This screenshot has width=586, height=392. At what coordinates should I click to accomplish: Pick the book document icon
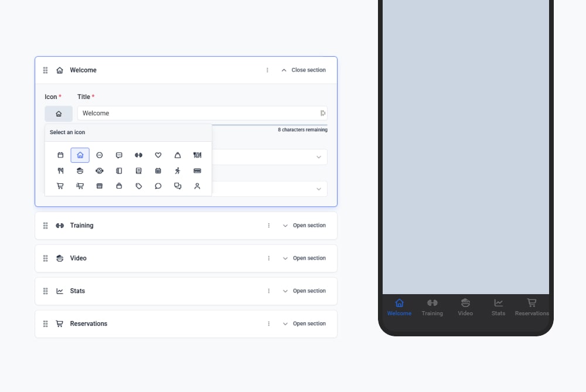click(139, 171)
